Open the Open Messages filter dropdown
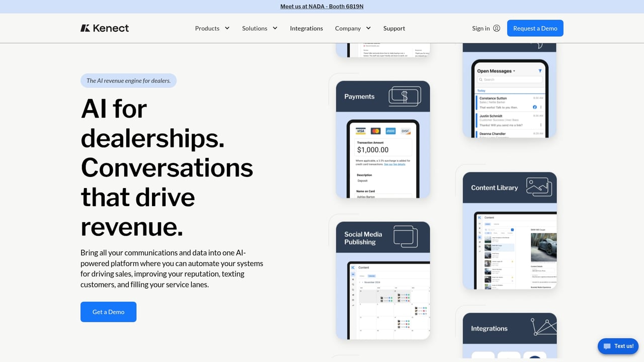644x362 pixels. pyautogui.click(x=514, y=71)
